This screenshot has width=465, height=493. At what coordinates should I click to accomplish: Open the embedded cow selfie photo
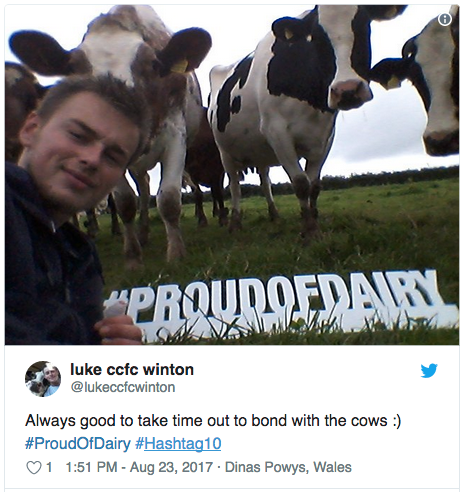(x=232, y=175)
